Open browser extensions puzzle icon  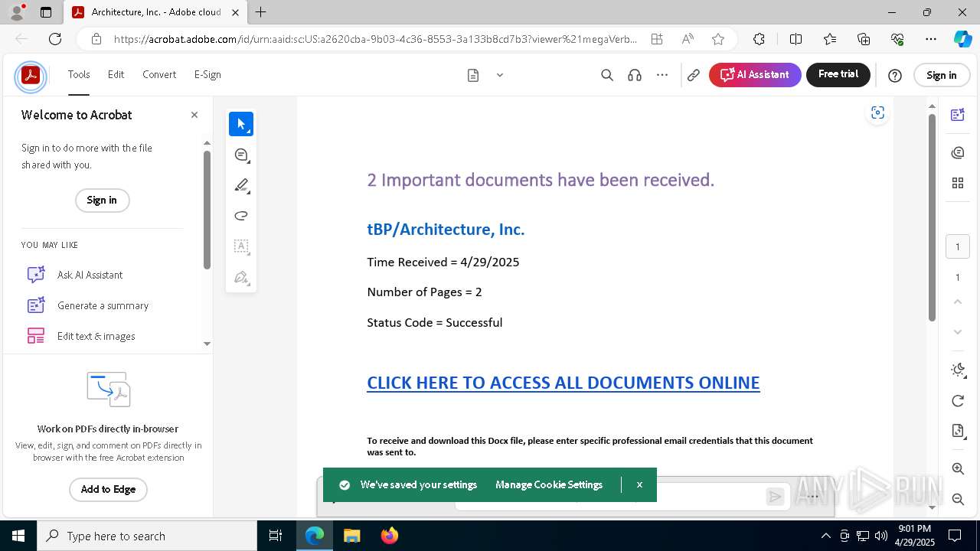[x=759, y=39]
